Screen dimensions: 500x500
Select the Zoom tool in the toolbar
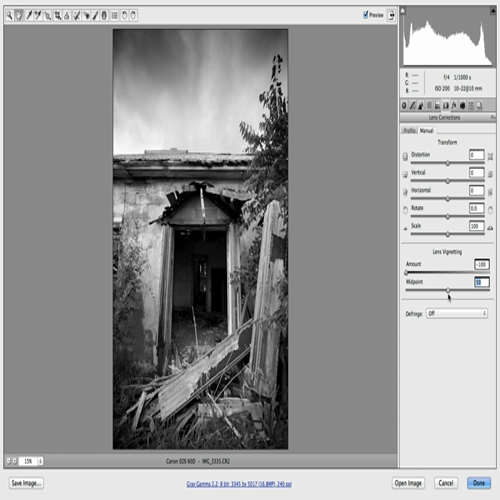(x=10, y=15)
